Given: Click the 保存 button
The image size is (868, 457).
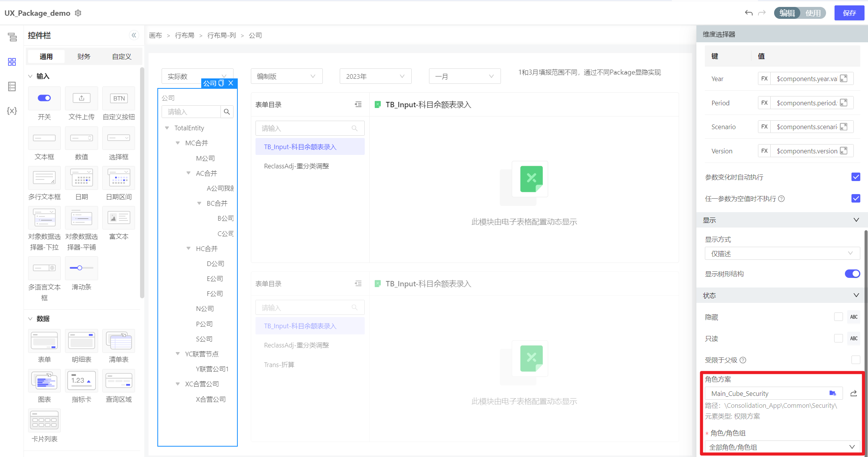Looking at the screenshot, I should [849, 13].
